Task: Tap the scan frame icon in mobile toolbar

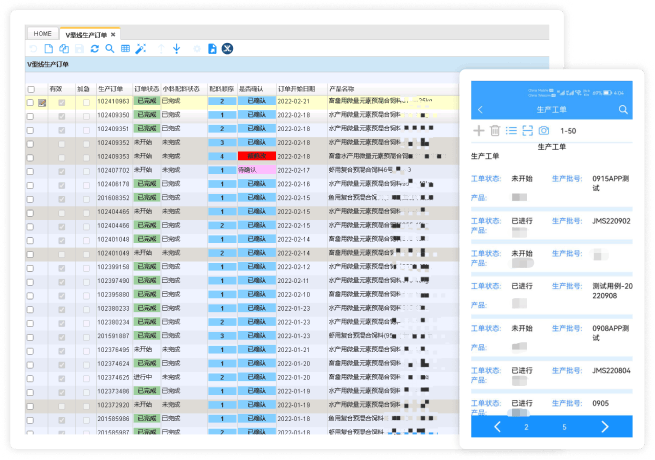Action: [527, 130]
